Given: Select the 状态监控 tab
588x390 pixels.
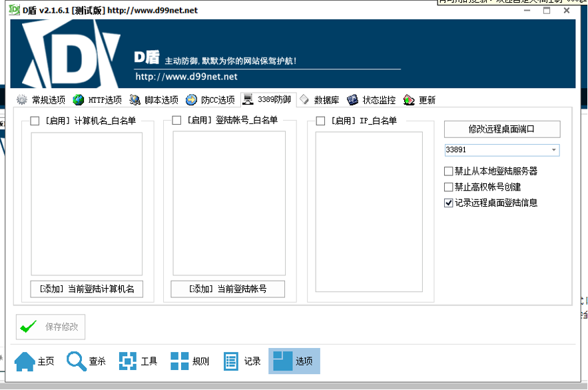Looking at the screenshot, I should 372,100.
